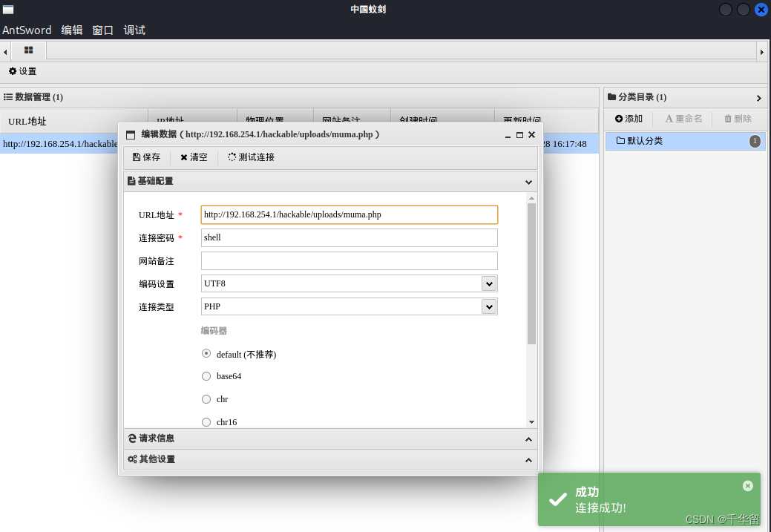The image size is (771, 532).
Task: Open the 编辑 menu
Action: coord(72,30)
